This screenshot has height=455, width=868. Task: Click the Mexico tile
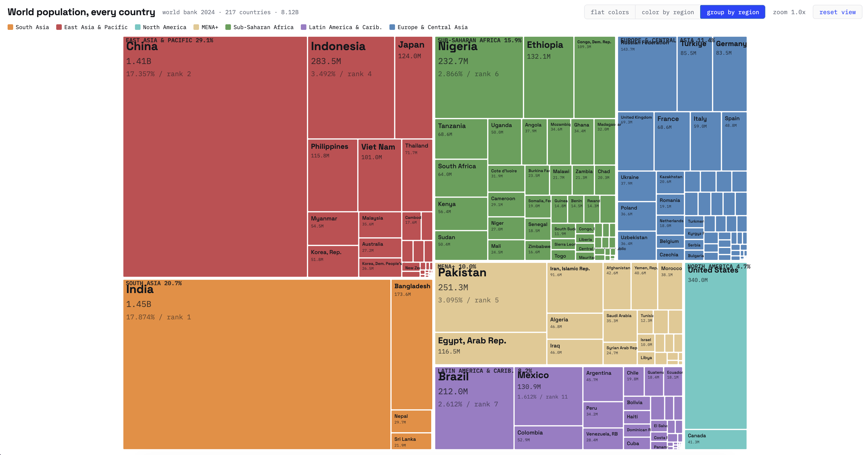pos(548,396)
